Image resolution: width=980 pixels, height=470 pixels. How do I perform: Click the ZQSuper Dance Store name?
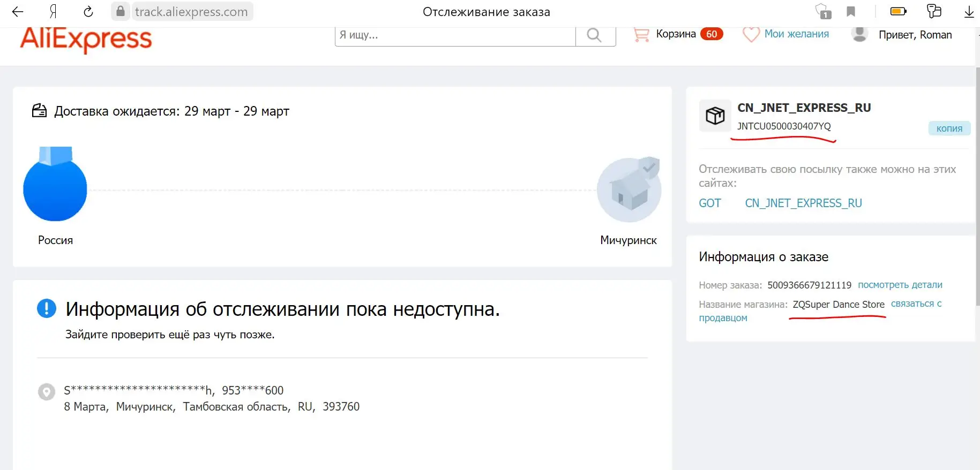point(839,305)
